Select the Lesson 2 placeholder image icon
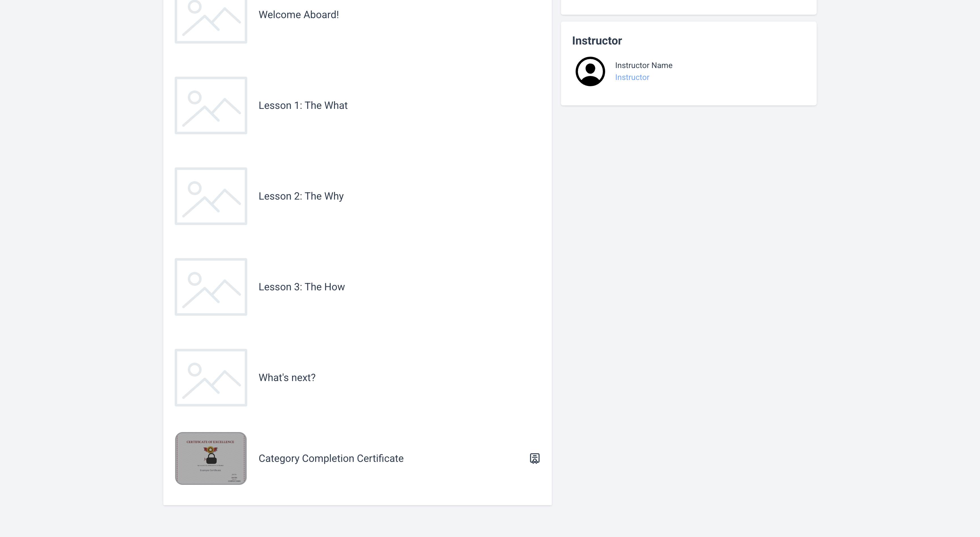The height and width of the screenshot is (537, 980). [x=211, y=196]
